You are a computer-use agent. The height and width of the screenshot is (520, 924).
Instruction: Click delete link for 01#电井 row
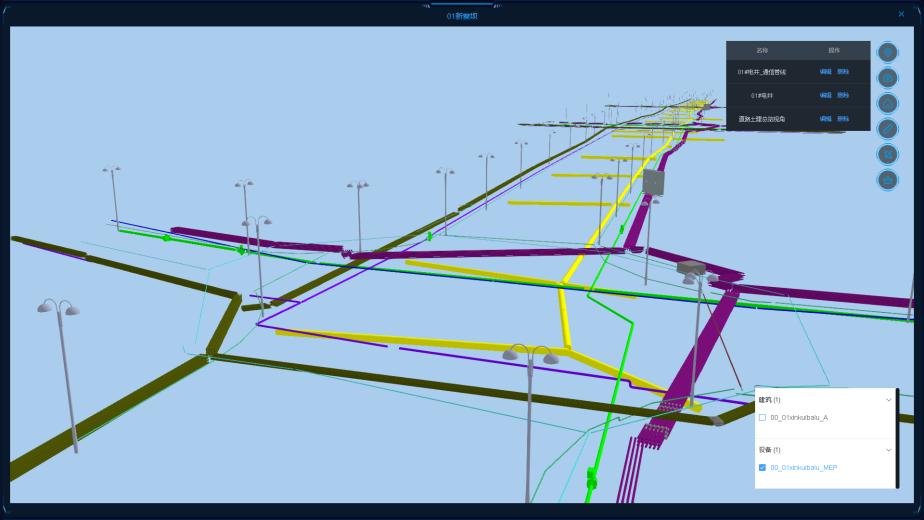tap(843, 95)
